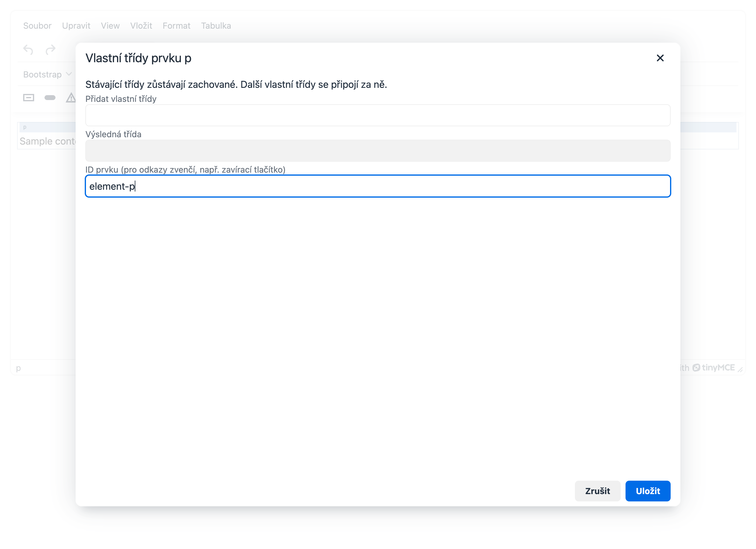The width and height of the screenshot is (756, 549).
Task: Focus the Přidat vlastní třídy input field
Action: (378, 115)
